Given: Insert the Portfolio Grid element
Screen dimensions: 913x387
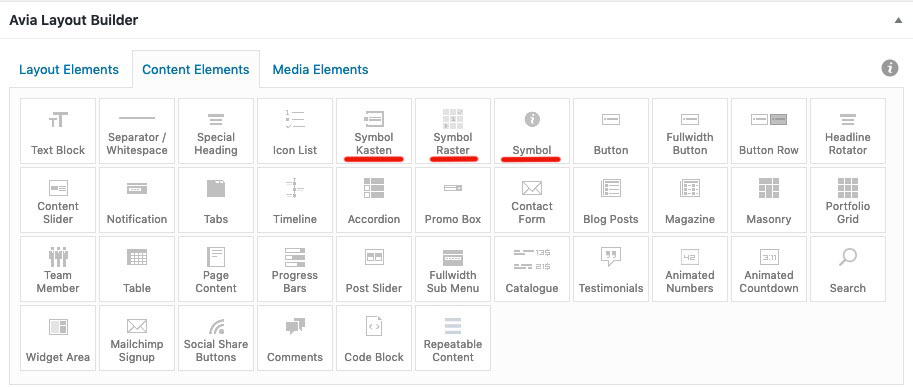Looking at the screenshot, I should pos(848,200).
